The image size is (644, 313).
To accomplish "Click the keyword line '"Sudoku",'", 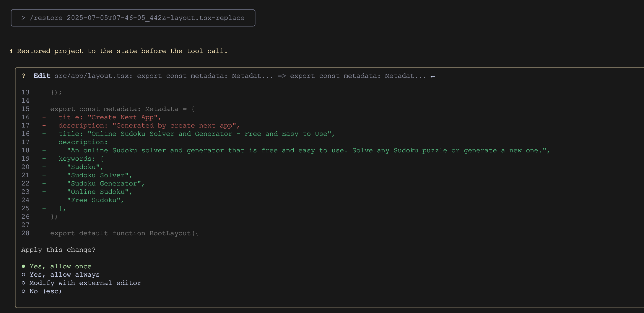I will [85, 167].
